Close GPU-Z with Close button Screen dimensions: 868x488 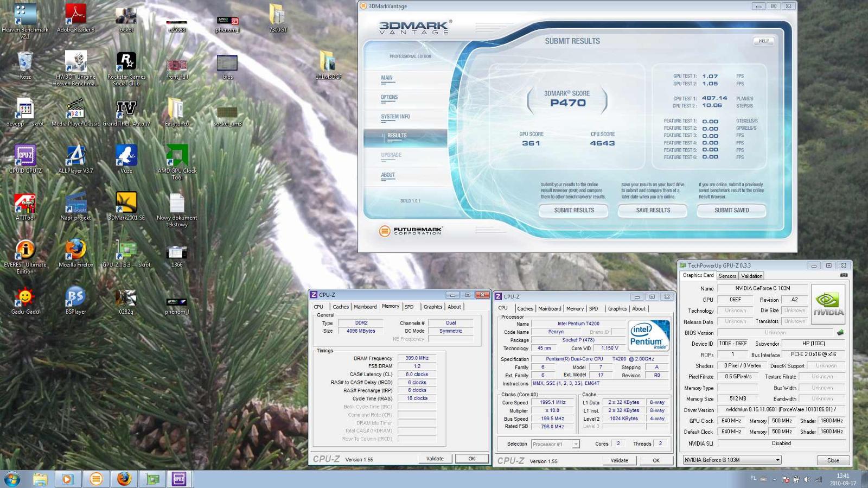pos(833,460)
